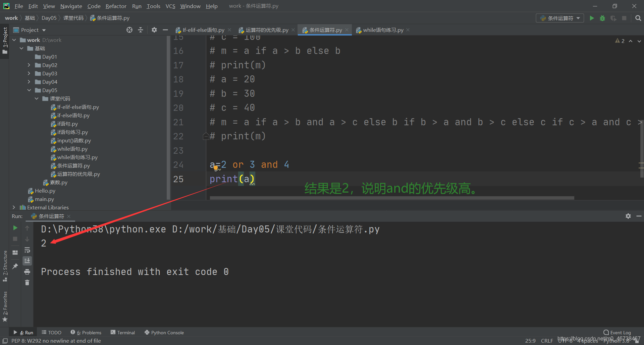Click the stop button in top toolbar
The width and height of the screenshot is (644, 345).
click(x=624, y=18)
